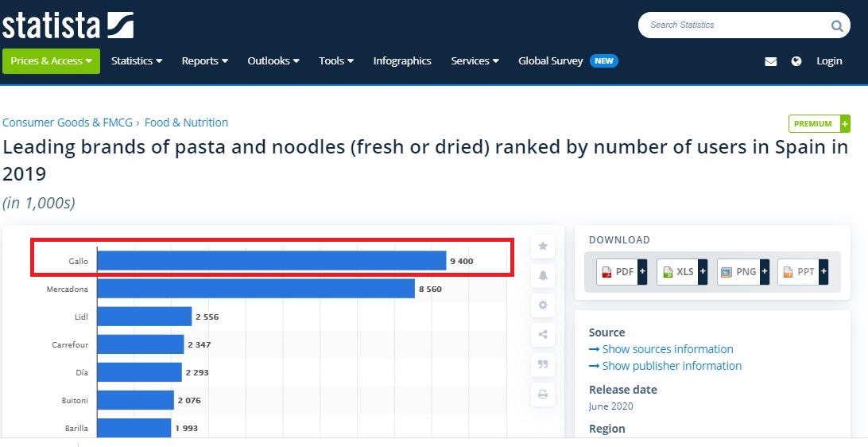The width and height of the screenshot is (868, 447).
Task: Download chart as PDF
Action: (622, 271)
